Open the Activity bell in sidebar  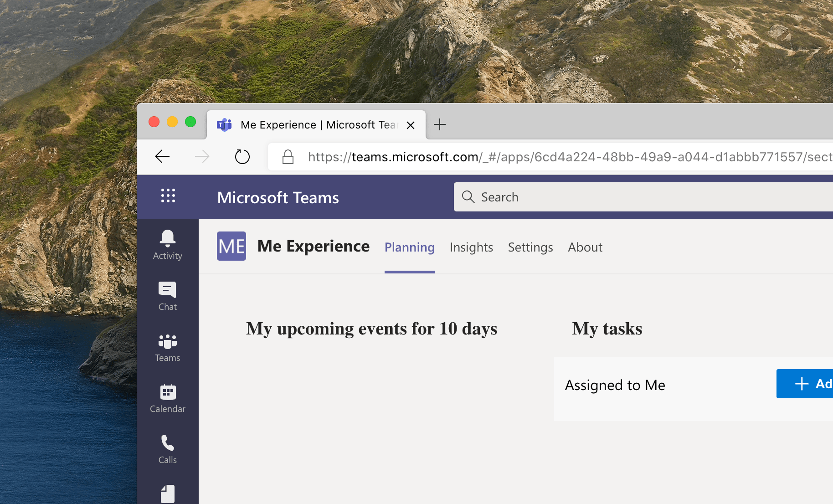(x=168, y=245)
